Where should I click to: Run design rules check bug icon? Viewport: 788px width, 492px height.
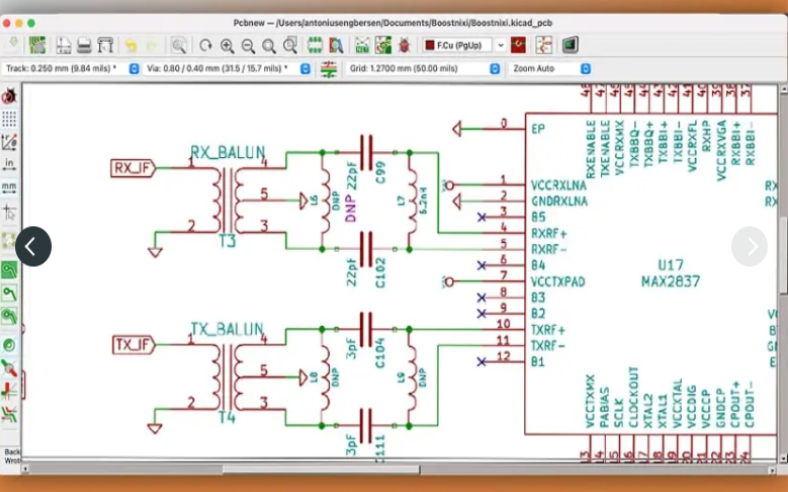coord(403,45)
